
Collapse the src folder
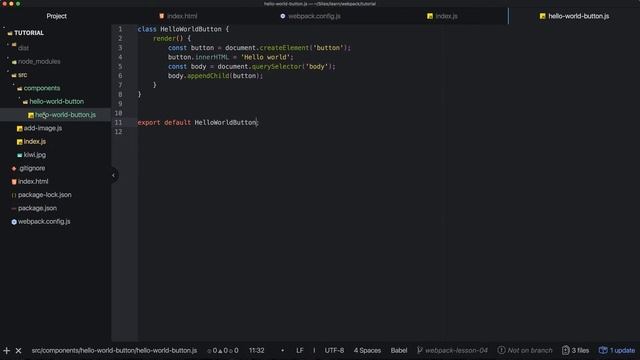click(22, 75)
